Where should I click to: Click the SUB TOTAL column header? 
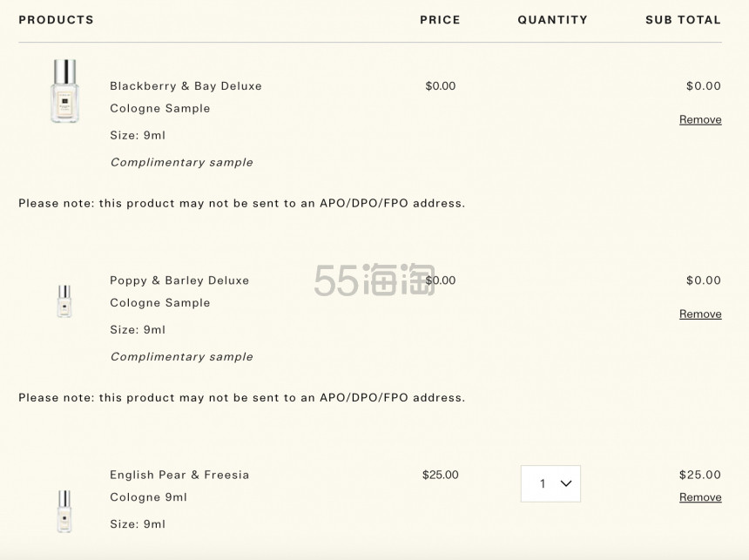(x=683, y=20)
